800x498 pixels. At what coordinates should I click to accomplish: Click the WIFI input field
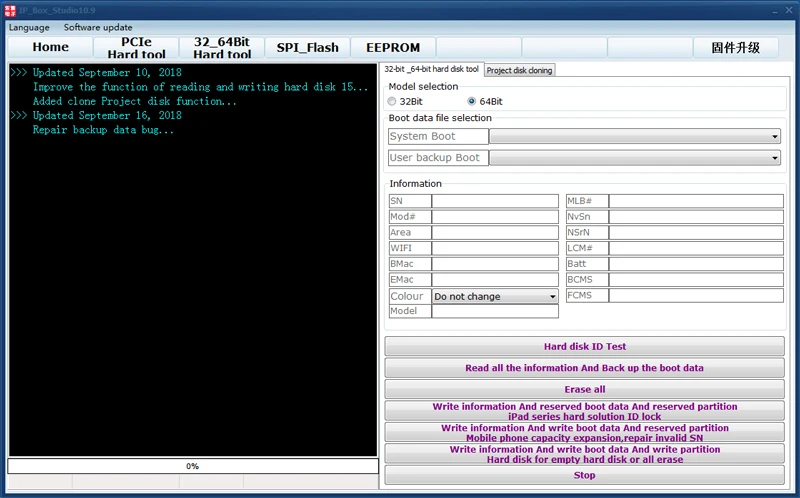(495, 248)
